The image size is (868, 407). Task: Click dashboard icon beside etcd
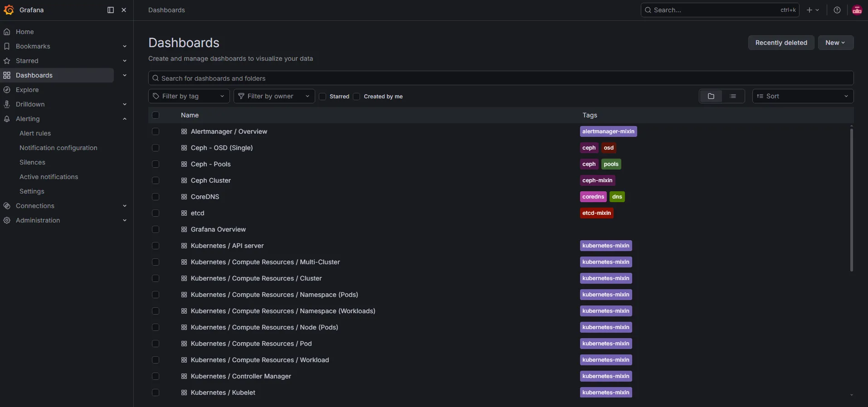pos(184,213)
